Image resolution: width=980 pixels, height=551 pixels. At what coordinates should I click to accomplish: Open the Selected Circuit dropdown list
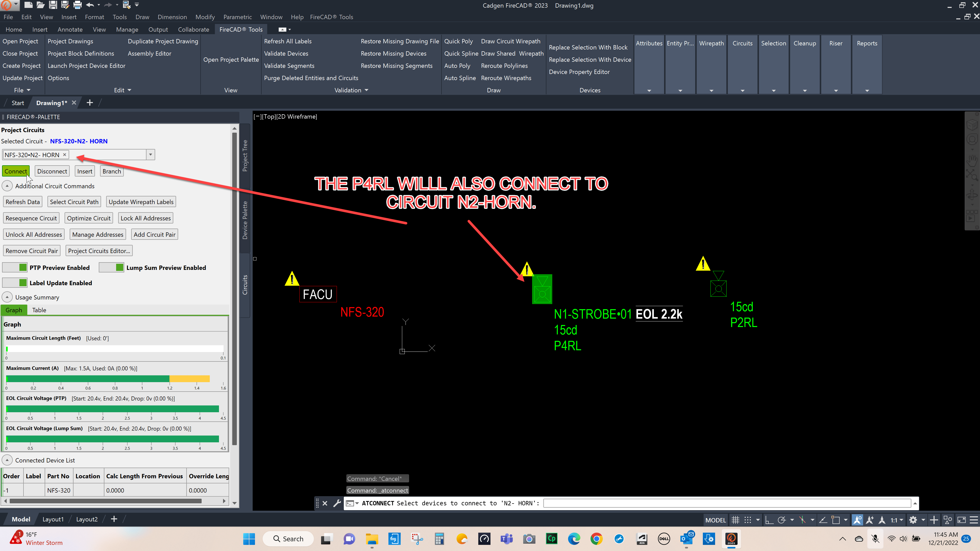[x=150, y=154]
